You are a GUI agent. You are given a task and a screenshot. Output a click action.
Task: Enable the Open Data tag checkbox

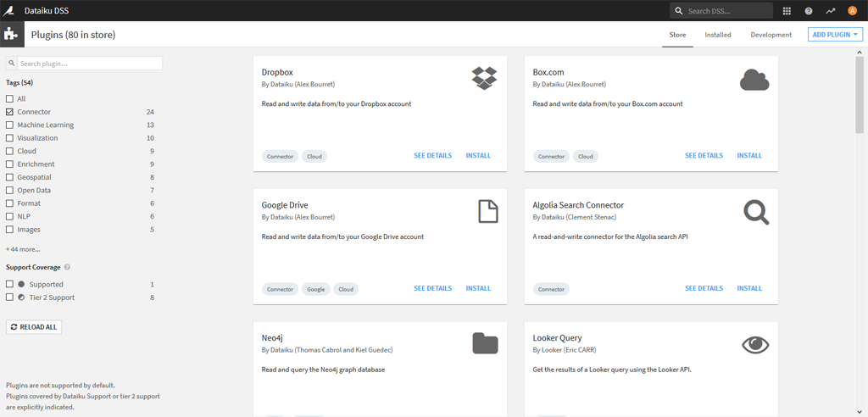(9, 191)
